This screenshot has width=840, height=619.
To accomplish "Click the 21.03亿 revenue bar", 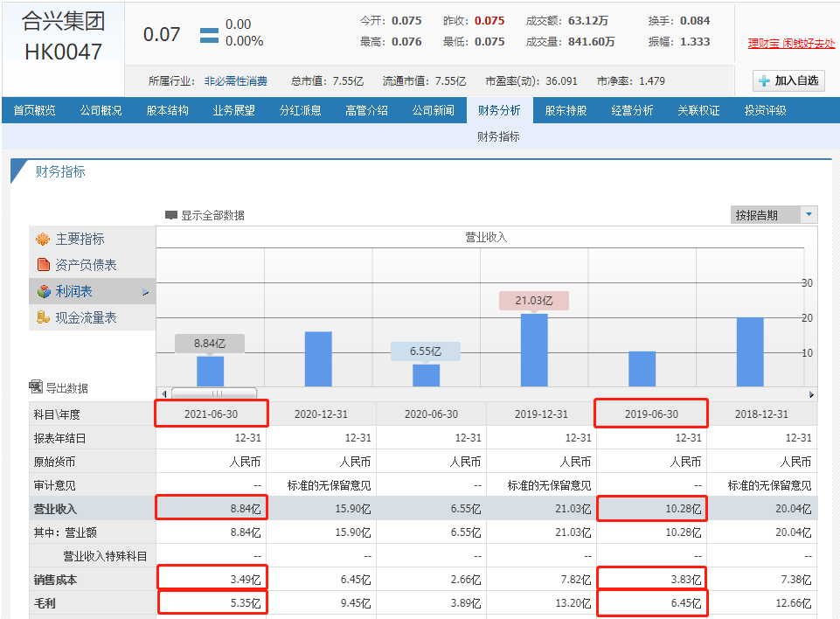I will tap(534, 350).
